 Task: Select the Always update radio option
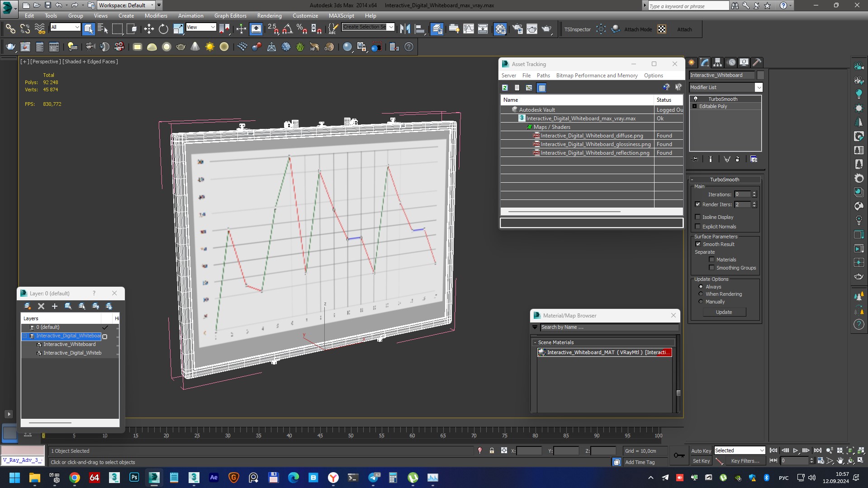701,287
